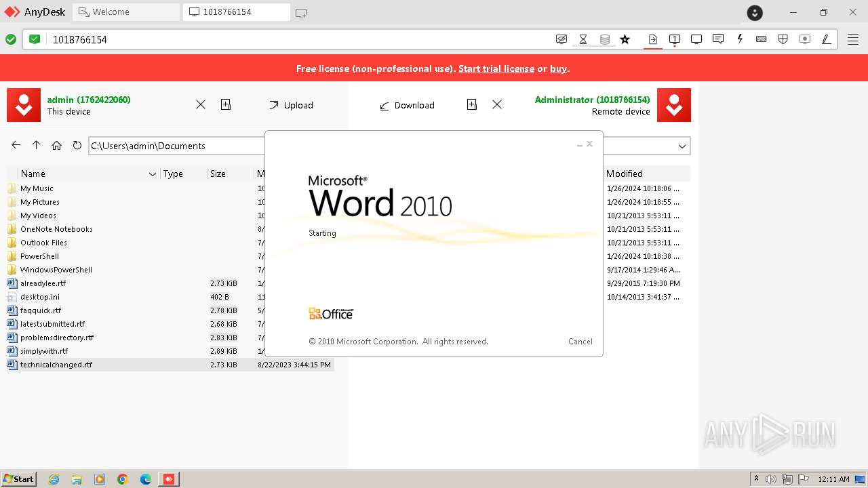
Task: Sort local files by Type column
Action: tap(173, 174)
